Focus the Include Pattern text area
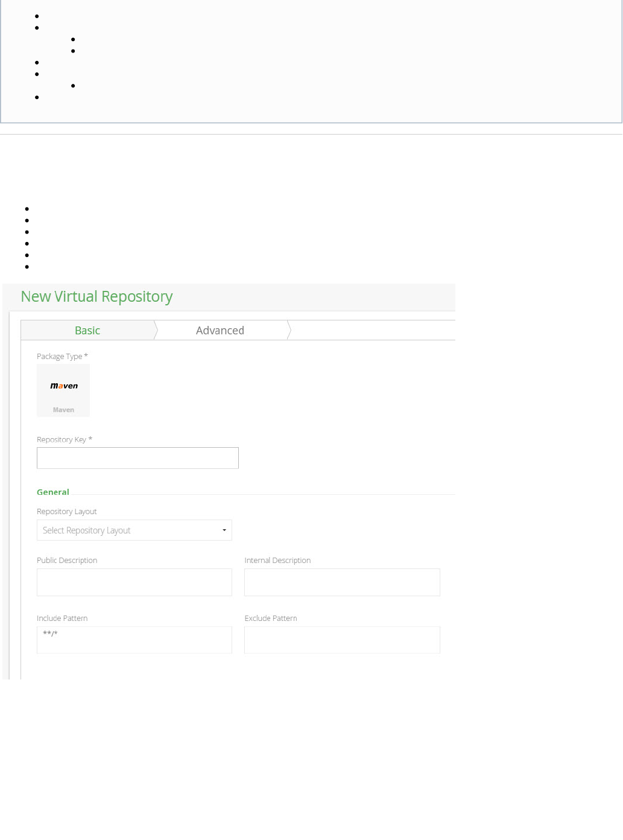623x840 pixels. point(134,640)
